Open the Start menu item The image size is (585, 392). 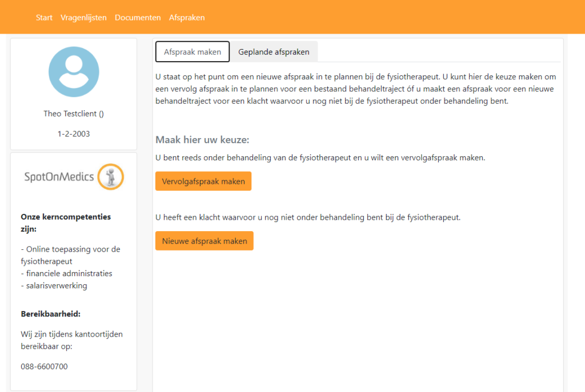click(44, 18)
